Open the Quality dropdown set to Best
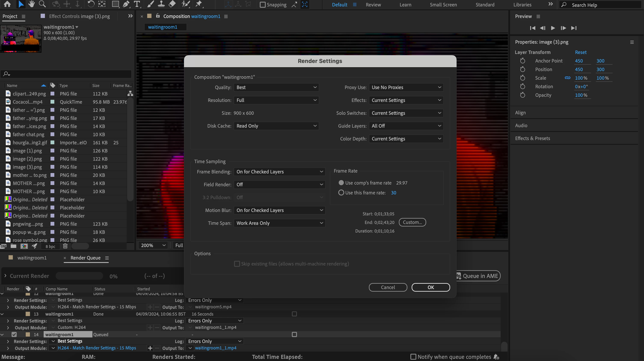The image size is (644, 361). [x=276, y=87]
